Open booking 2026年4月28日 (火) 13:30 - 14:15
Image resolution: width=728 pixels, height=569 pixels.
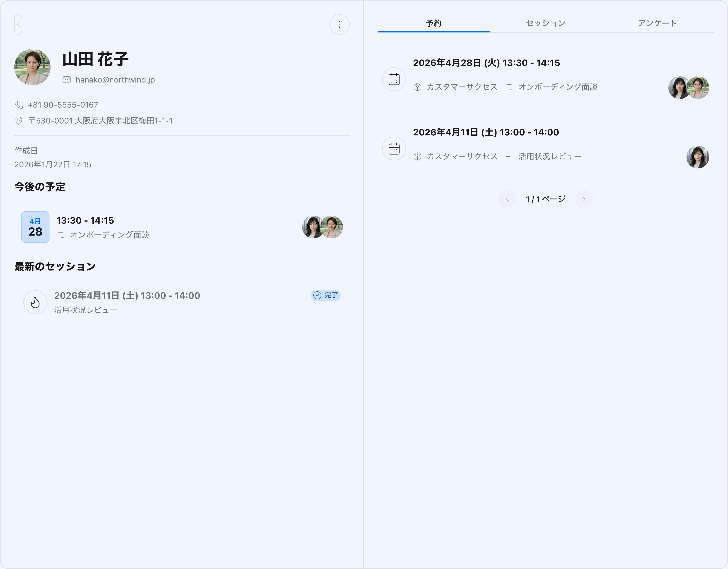pyautogui.click(x=486, y=63)
